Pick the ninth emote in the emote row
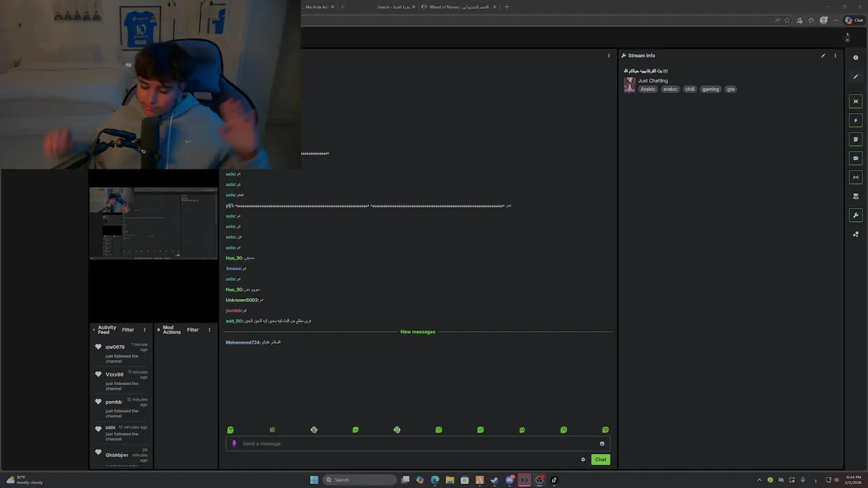Screen dimensions: 868x488 point(564,430)
